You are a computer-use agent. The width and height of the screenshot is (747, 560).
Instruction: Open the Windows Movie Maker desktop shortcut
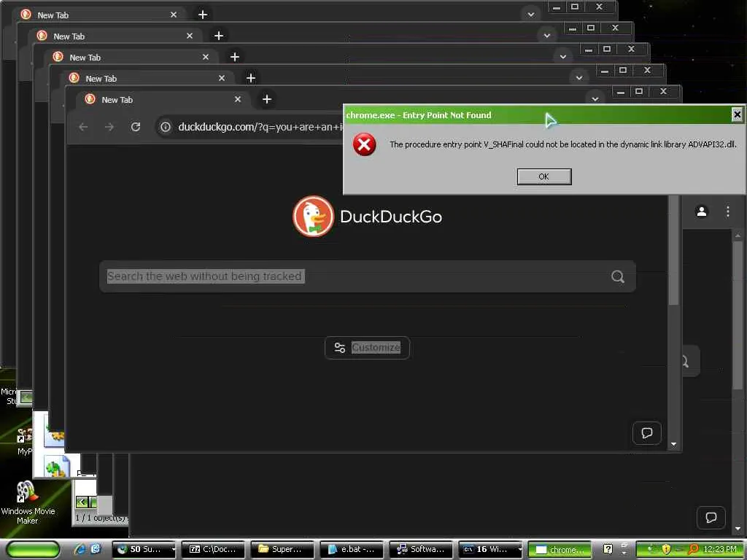coord(28,502)
